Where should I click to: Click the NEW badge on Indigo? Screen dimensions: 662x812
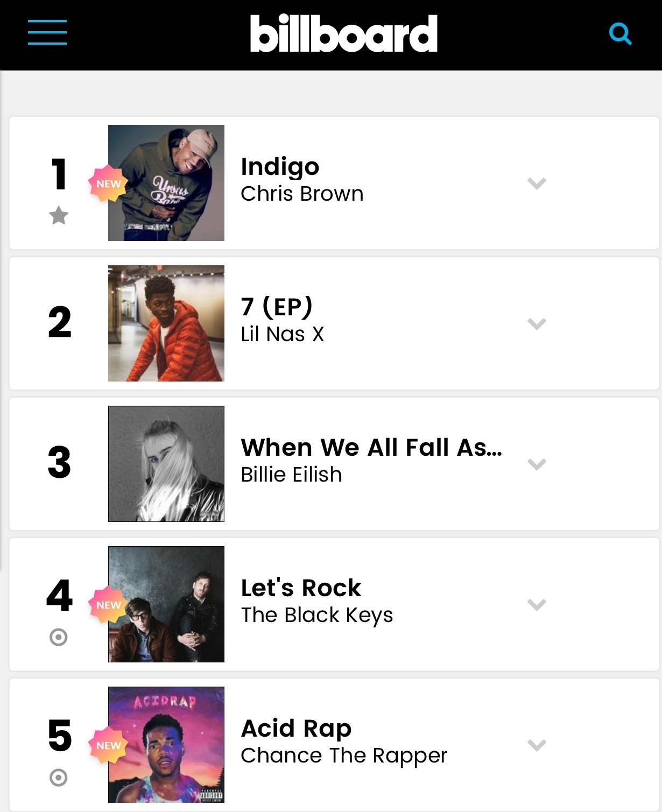coord(108,183)
